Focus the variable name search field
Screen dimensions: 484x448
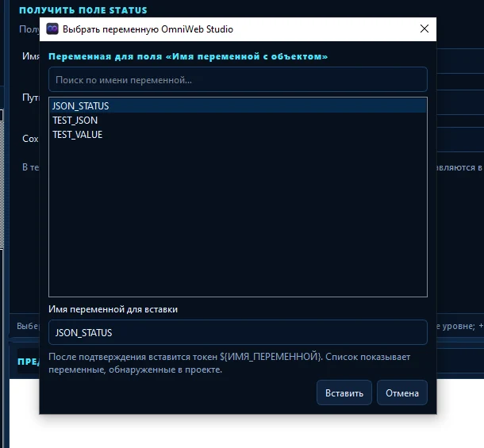238,79
